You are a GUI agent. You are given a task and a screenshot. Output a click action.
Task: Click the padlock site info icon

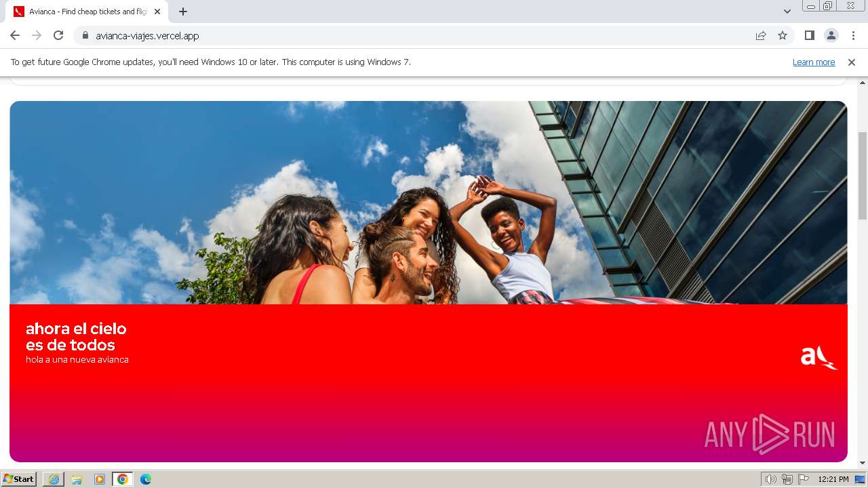pos(85,36)
